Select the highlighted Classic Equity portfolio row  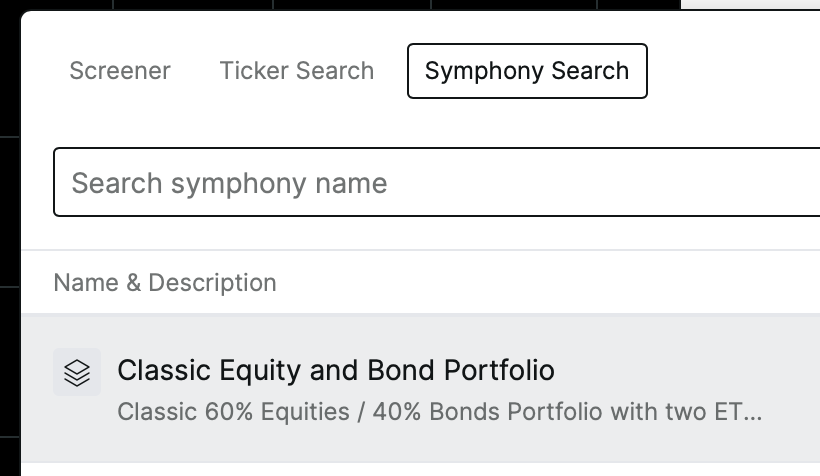tap(421, 388)
